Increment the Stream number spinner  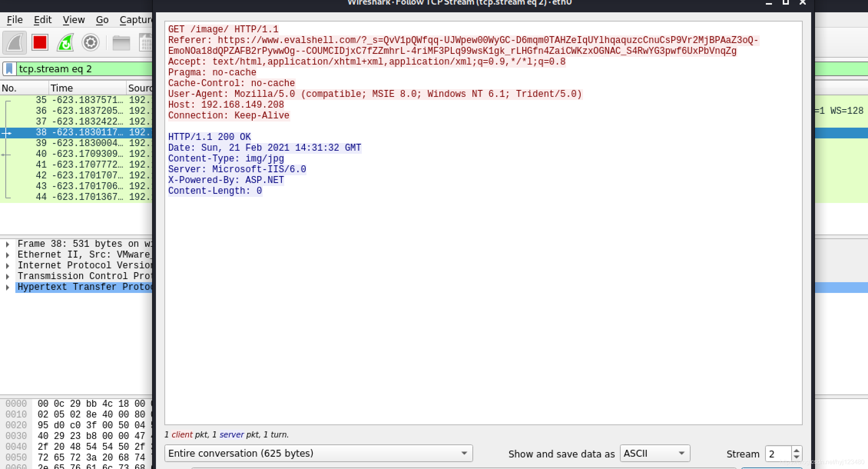[x=797, y=451]
